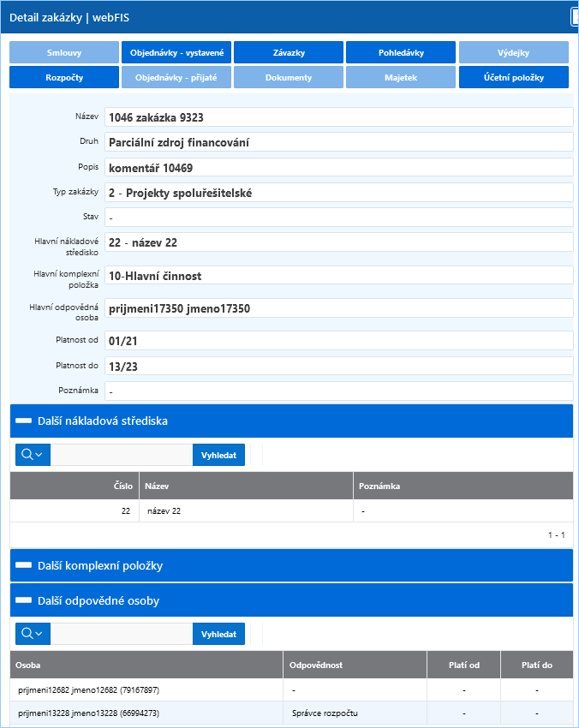Click the dialog close button in title bar
Screen dimensions: 579x728
(575, 17)
